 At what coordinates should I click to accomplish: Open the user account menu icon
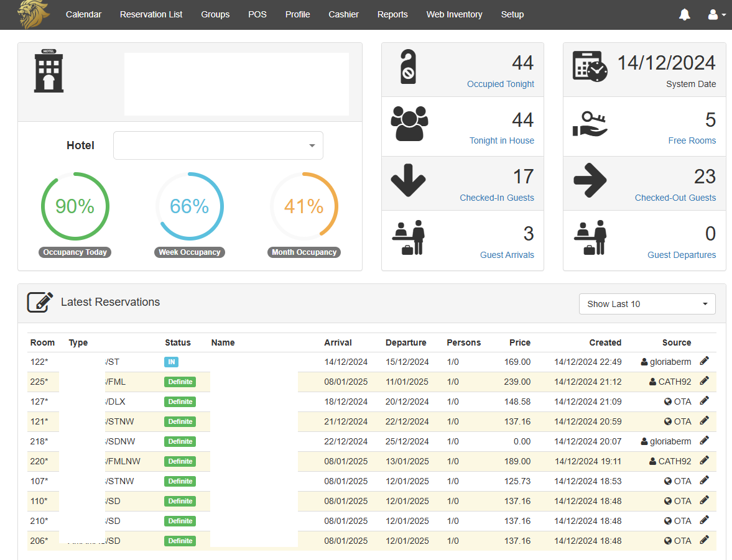click(x=716, y=14)
